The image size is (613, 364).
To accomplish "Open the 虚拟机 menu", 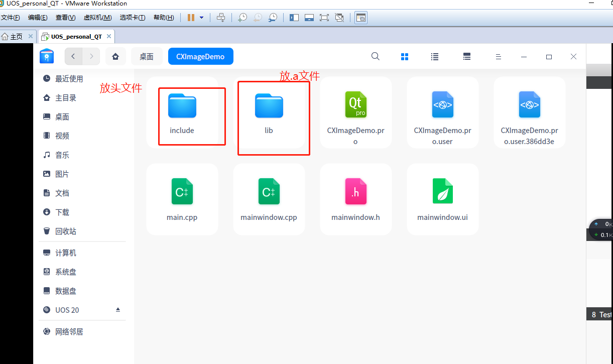I will point(97,17).
